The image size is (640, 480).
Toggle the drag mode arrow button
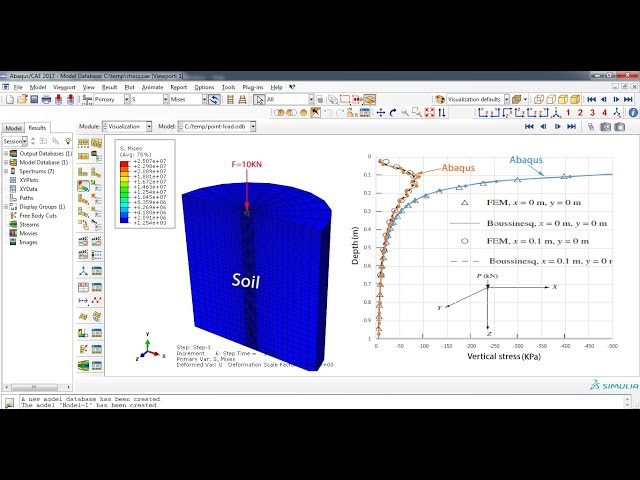tap(316, 113)
